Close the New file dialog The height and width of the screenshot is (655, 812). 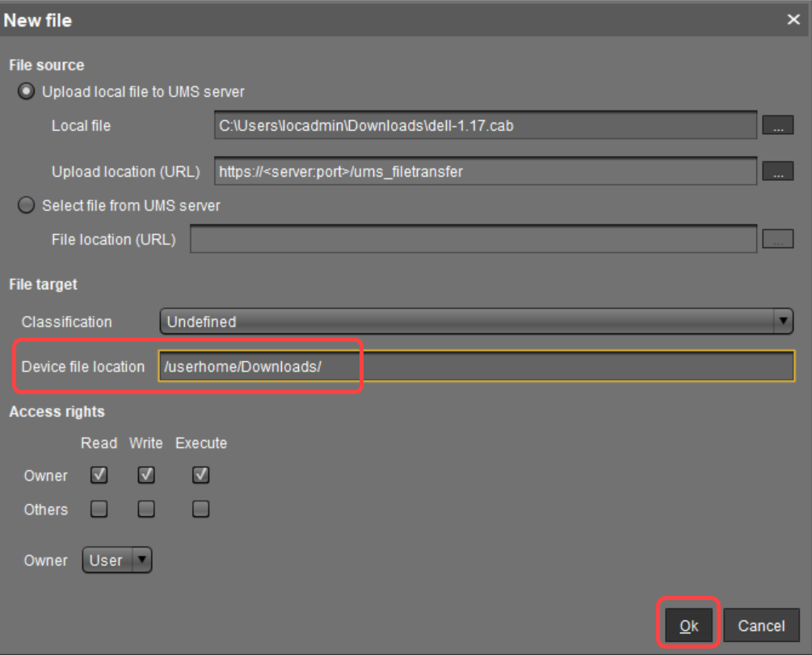(793, 20)
